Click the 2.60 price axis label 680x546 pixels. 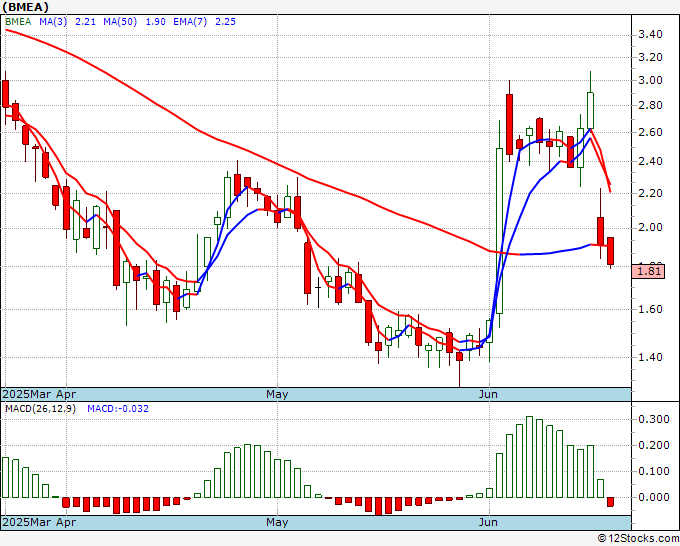point(650,132)
